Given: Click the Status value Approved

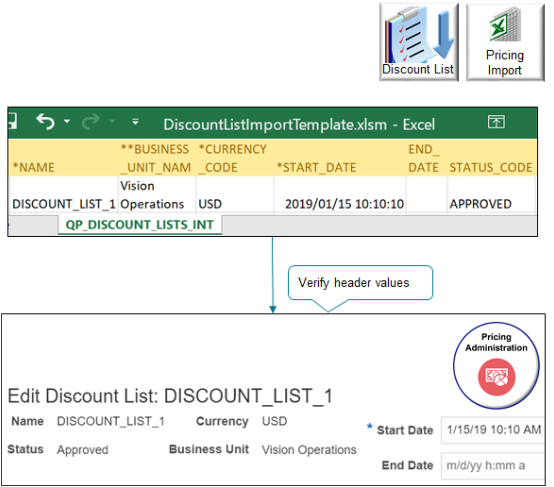Looking at the screenshot, I should click(83, 450).
